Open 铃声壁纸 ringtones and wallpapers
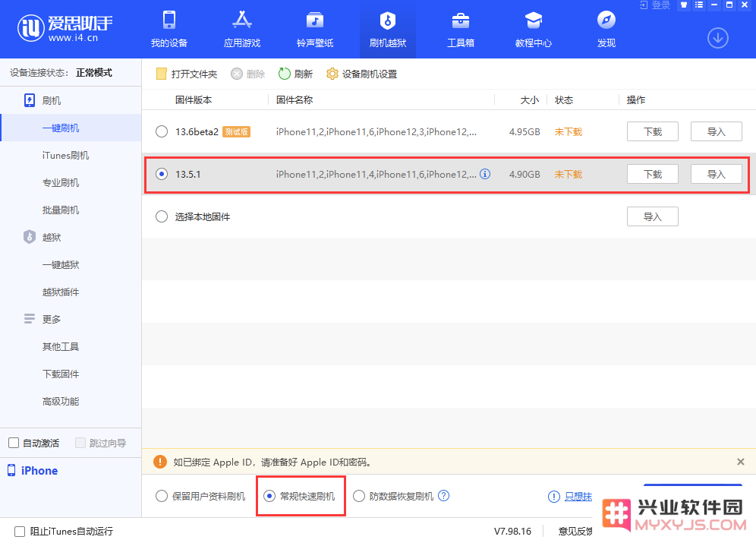The width and height of the screenshot is (756, 543). pyautogui.click(x=315, y=29)
